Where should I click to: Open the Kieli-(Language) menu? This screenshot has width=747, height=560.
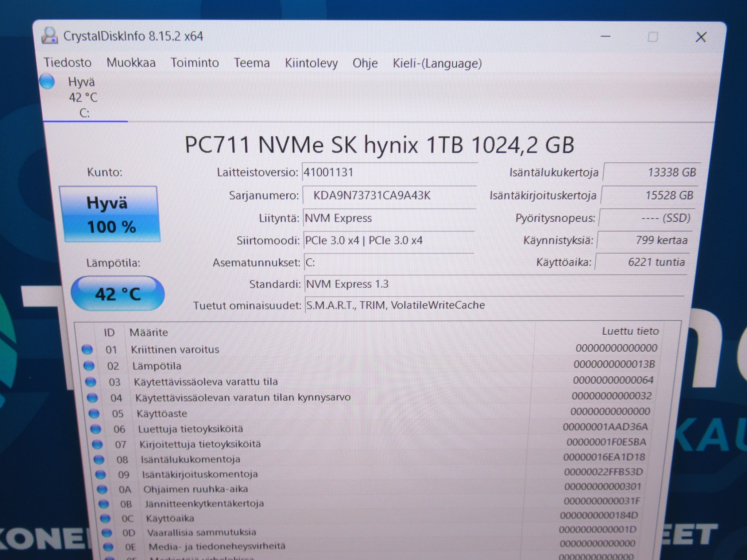(437, 63)
